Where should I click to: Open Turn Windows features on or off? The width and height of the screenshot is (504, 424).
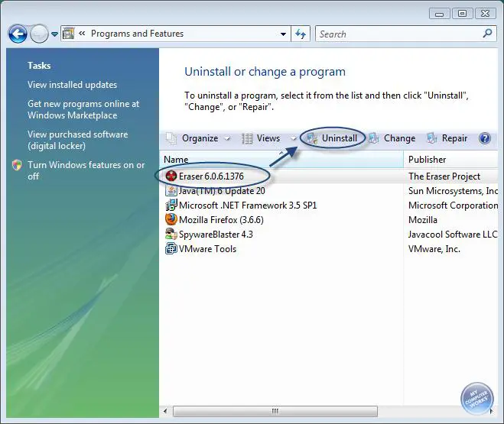click(86, 170)
